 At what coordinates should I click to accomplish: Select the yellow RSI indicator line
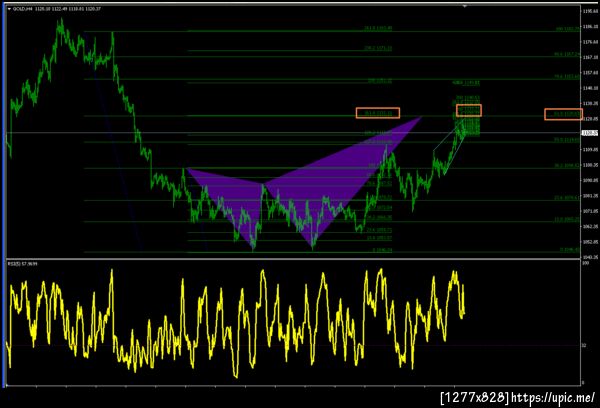235,323
